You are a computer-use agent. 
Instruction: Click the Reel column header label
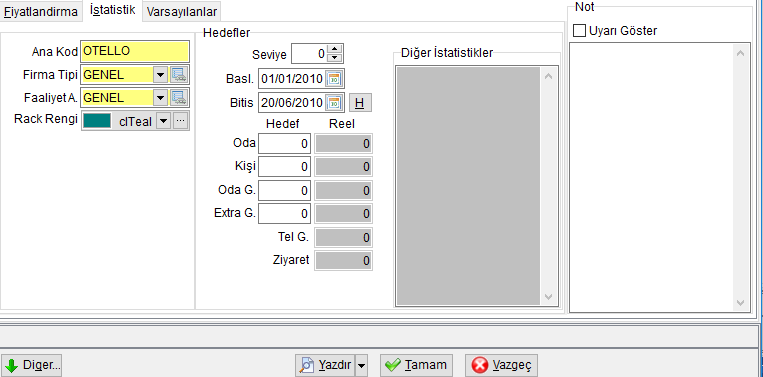[342, 124]
